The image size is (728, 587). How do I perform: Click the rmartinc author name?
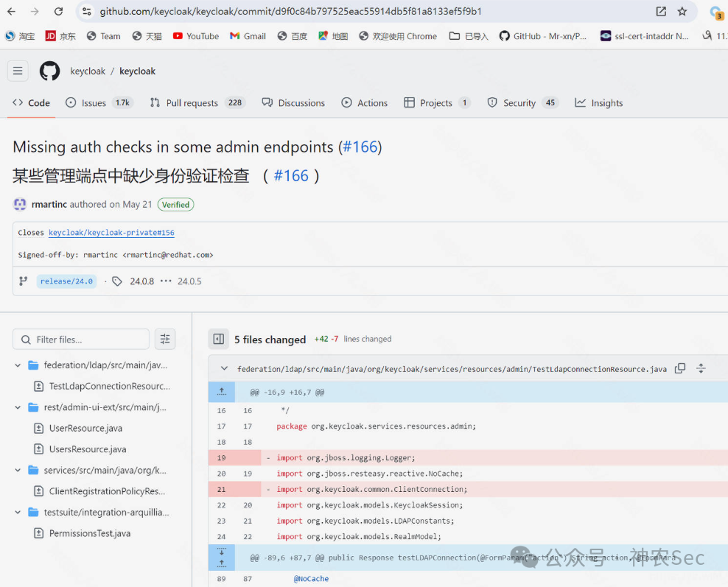(x=49, y=204)
